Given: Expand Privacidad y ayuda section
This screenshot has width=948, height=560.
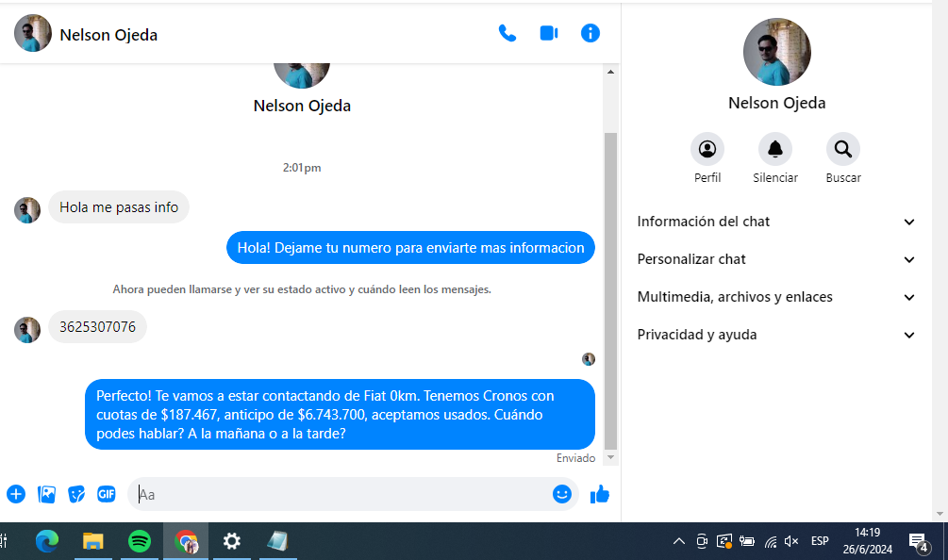Looking at the screenshot, I should coord(775,335).
